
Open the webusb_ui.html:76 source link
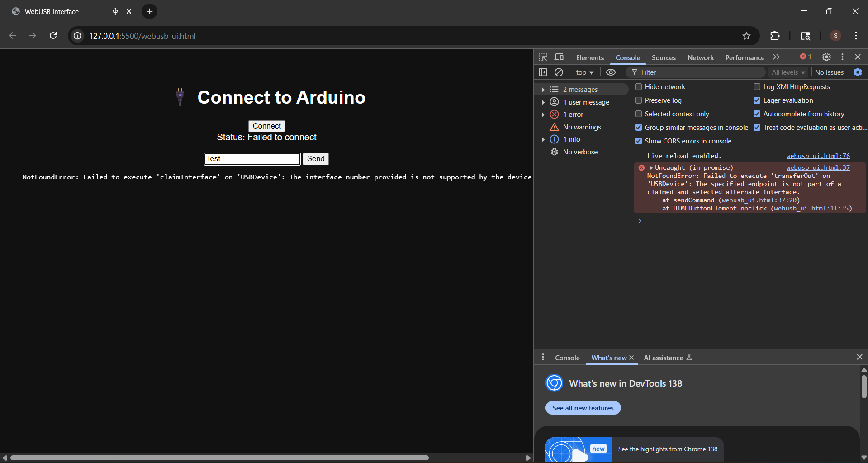click(x=818, y=156)
